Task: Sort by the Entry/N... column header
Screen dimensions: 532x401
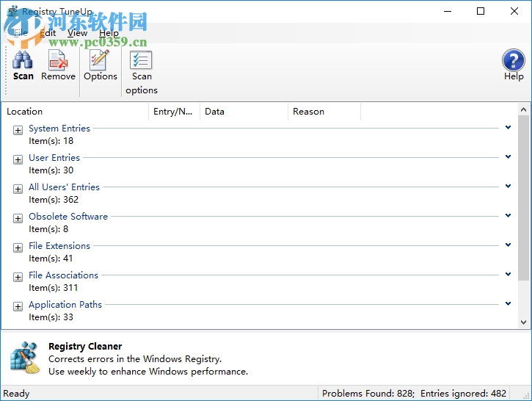Action: coord(174,112)
